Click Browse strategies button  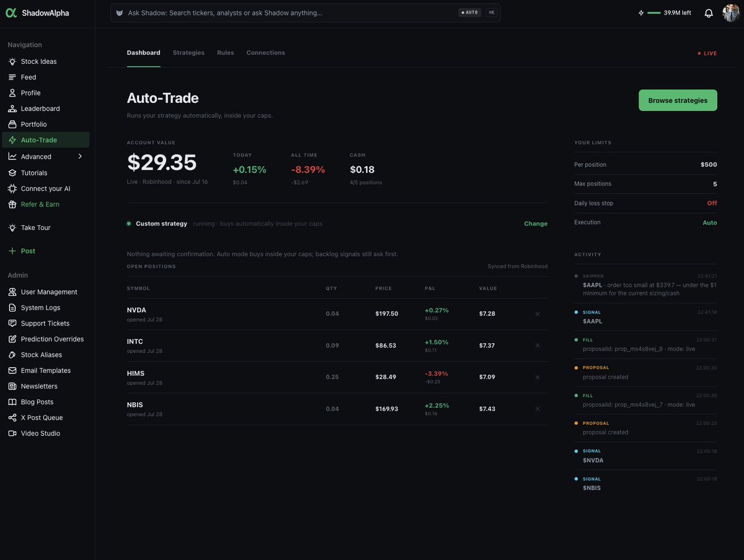tap(678, 100)
